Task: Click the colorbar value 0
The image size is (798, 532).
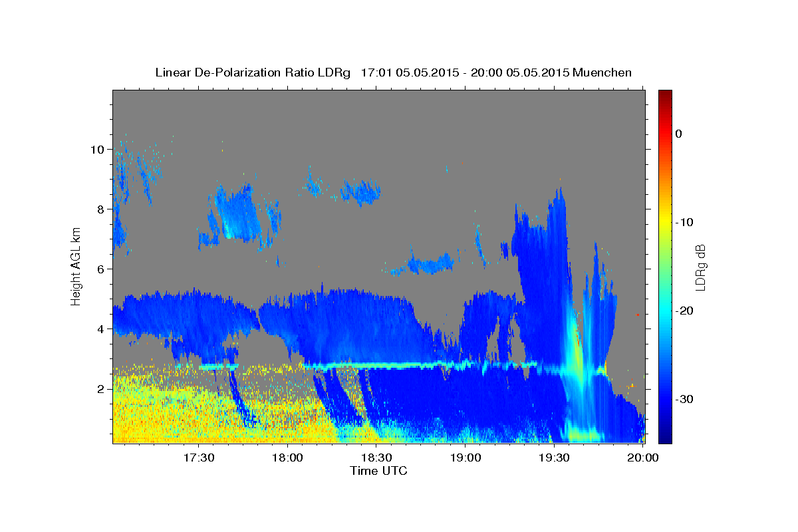Action: [x=679, y=134]
